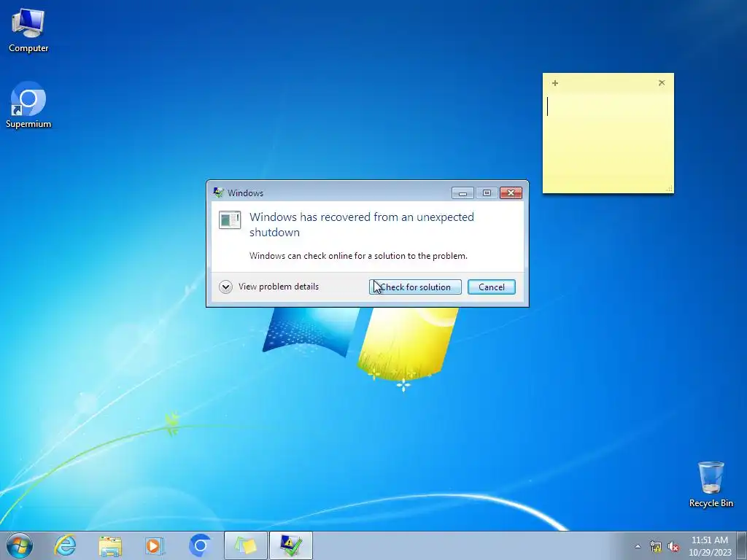This screenshot has height=560, width=747.
Task: Delete the sticky note with X
Action: point(662,83)
